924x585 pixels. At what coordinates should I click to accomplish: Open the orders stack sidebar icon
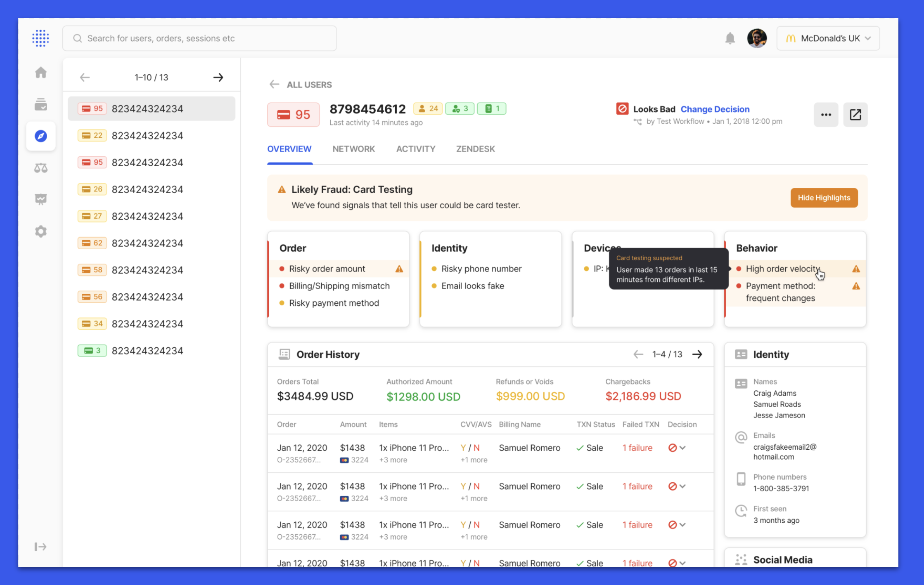tap(41, 104)
